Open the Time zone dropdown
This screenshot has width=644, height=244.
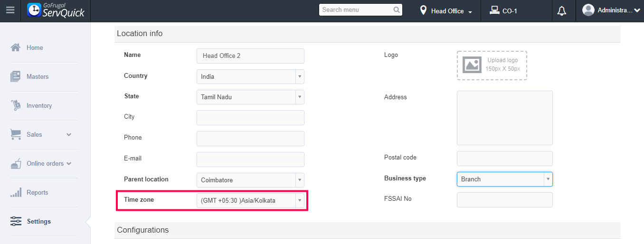point(250,200)
